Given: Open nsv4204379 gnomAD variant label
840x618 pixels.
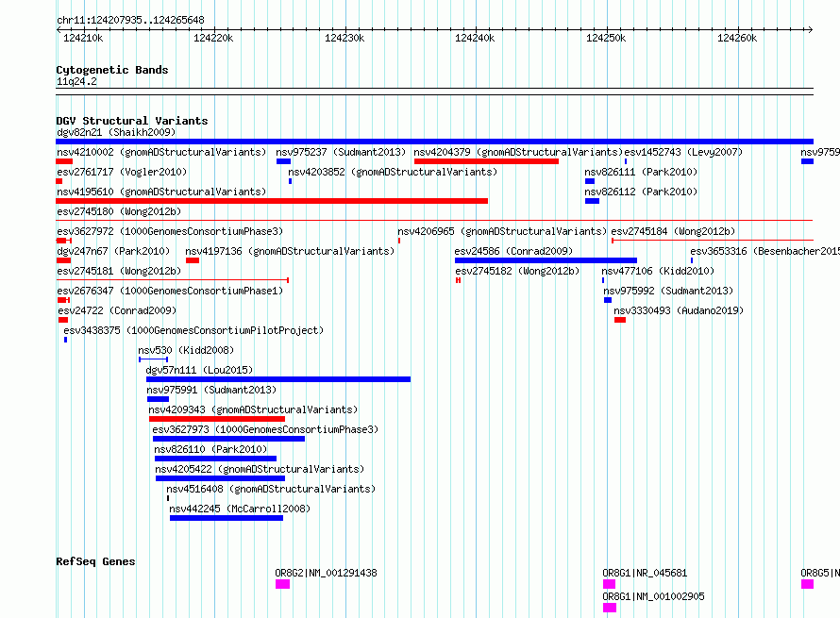Looking at the screenshot, I should 518,152.
